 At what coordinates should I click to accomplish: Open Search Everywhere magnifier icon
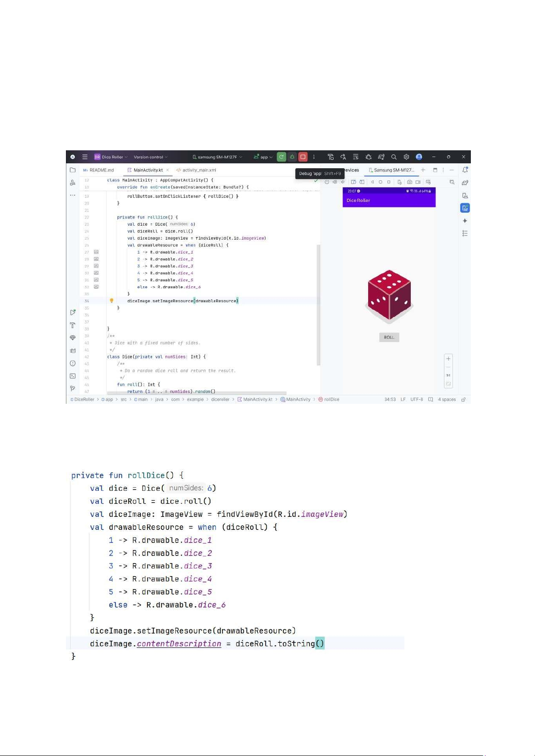[394, 157]
